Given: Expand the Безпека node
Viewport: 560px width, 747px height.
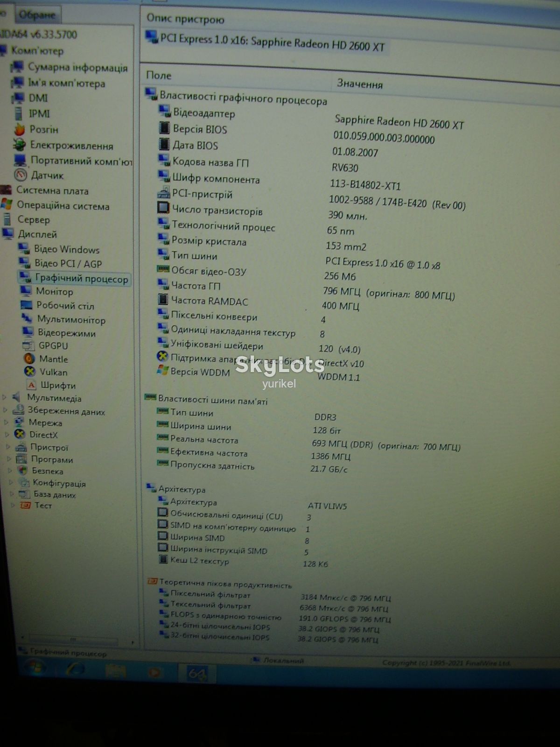Looking at the screenshot, I should [10, 471].
